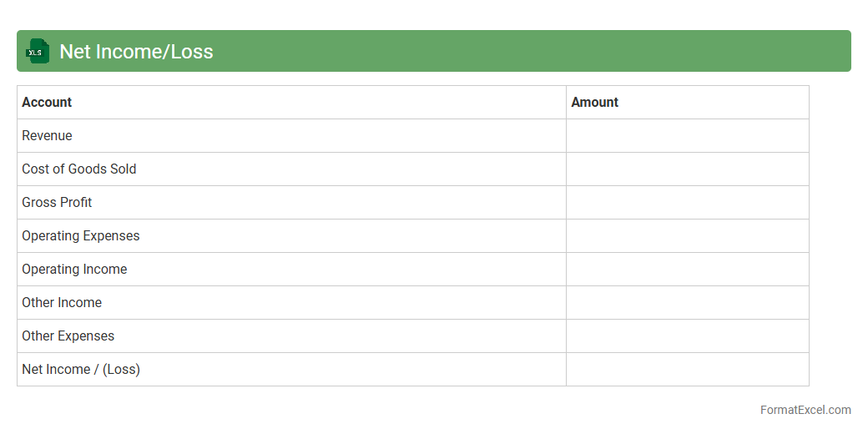The image size is (868, 434).
Task: Select the Account column header
Action: pyautogui.click(x=47, y=103)
